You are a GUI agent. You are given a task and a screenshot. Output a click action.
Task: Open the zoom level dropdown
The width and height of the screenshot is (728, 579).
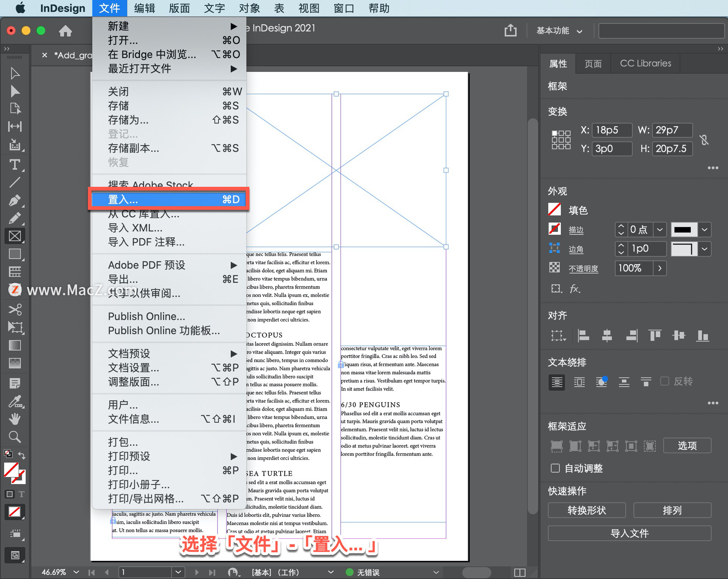tap(76, 572)
